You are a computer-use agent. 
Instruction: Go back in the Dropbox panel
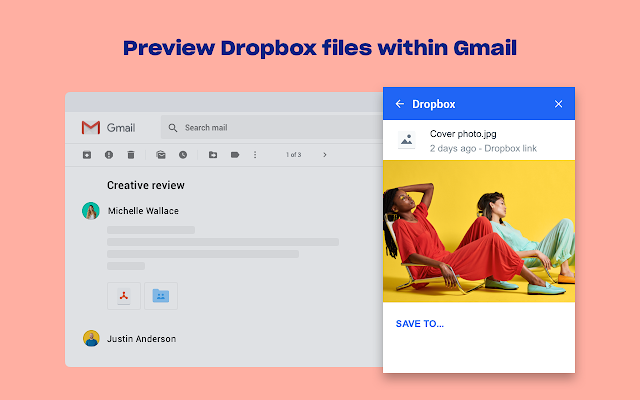(x=400, y=104)
